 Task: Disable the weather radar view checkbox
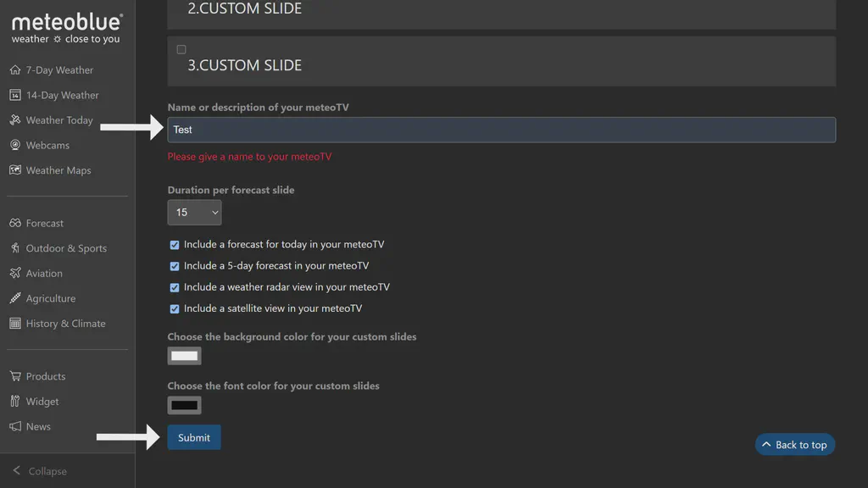coord(175,287)
